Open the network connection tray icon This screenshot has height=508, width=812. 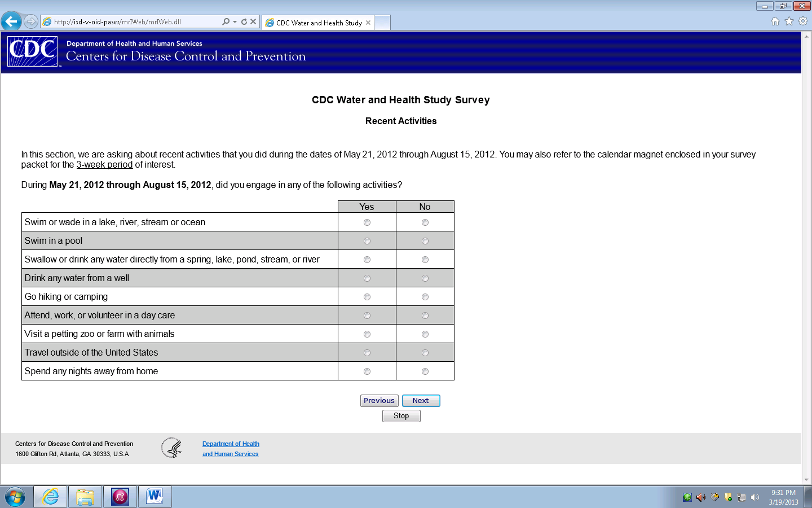(742, 497)
